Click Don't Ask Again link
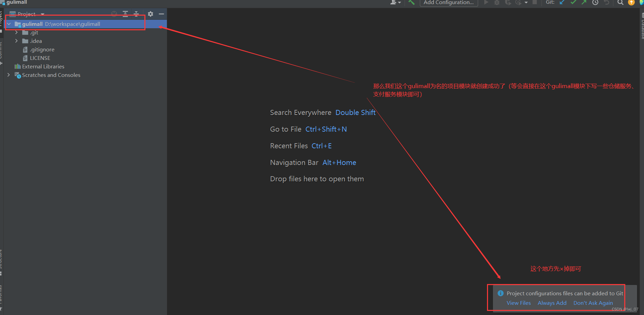The width and height of the screenshot is (644, 315). (x=593, y=303)
